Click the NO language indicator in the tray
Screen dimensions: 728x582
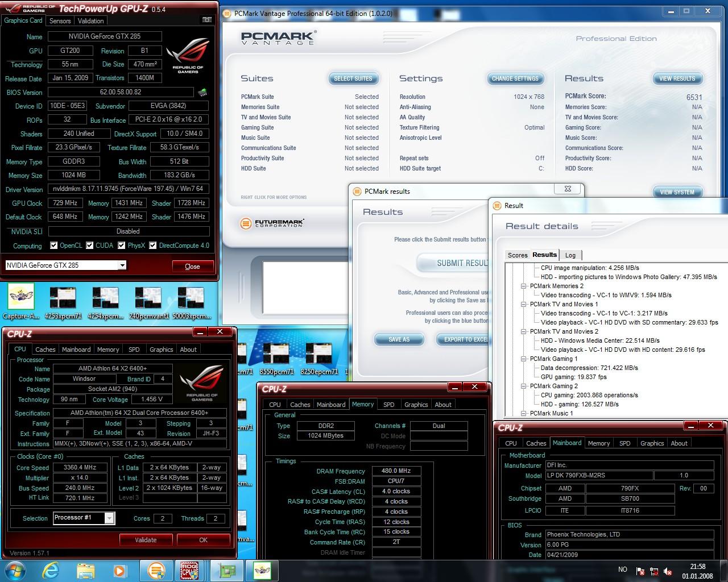(x=623, y=569)
